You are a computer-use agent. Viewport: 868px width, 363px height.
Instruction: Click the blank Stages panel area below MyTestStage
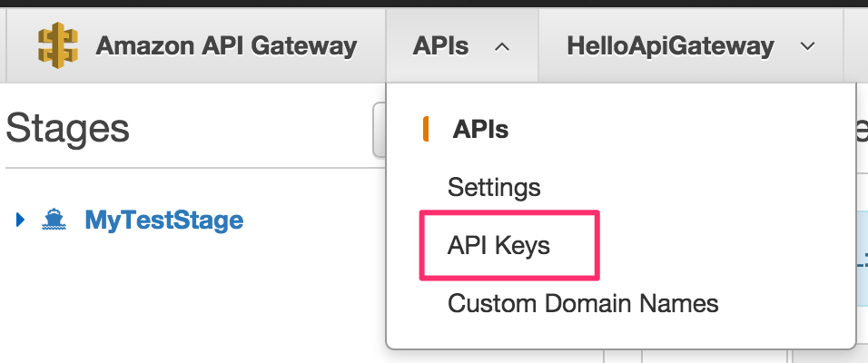pyautogui.click(x=182, y=299)
